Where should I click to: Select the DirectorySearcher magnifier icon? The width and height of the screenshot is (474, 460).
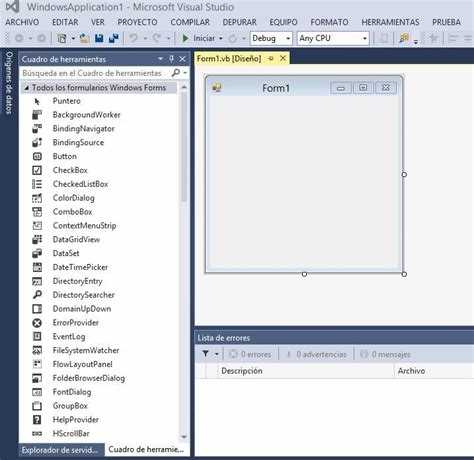point(37,295)
